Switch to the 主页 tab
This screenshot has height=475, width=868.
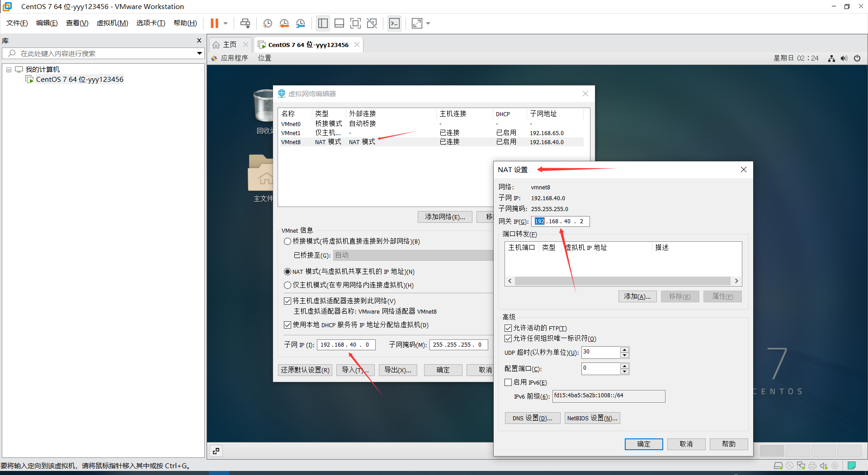point(230,44)
